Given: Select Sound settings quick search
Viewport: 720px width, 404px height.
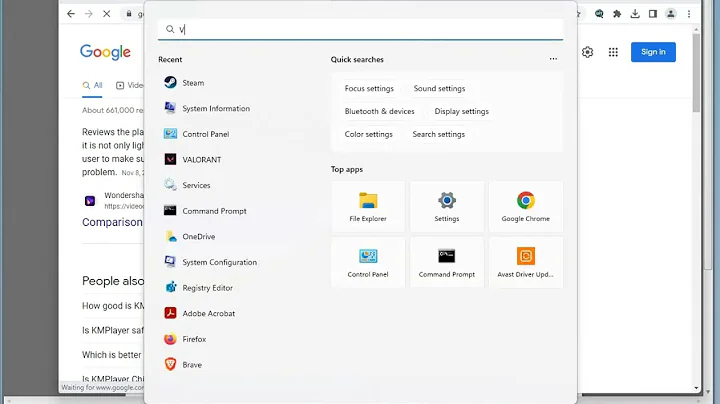Looking at the screenshot, I should click(x=439, y=88).
